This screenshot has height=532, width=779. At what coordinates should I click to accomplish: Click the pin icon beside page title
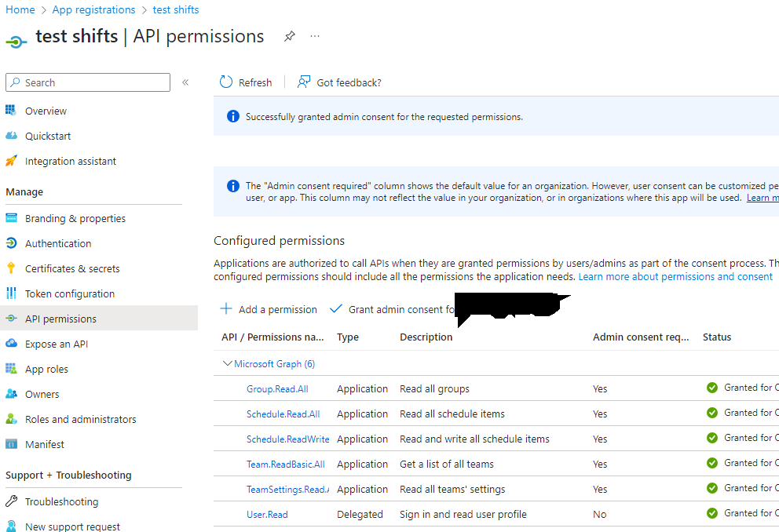coord(290,36)
